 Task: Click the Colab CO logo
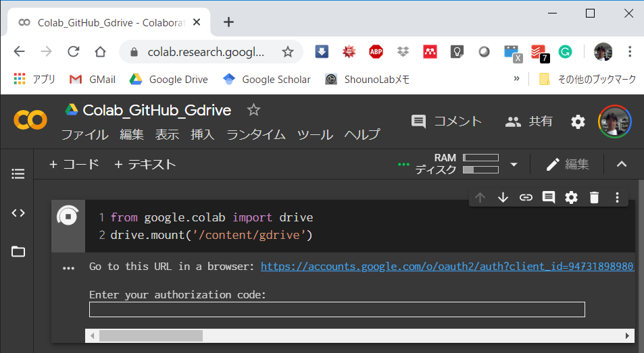coord(30,120)
